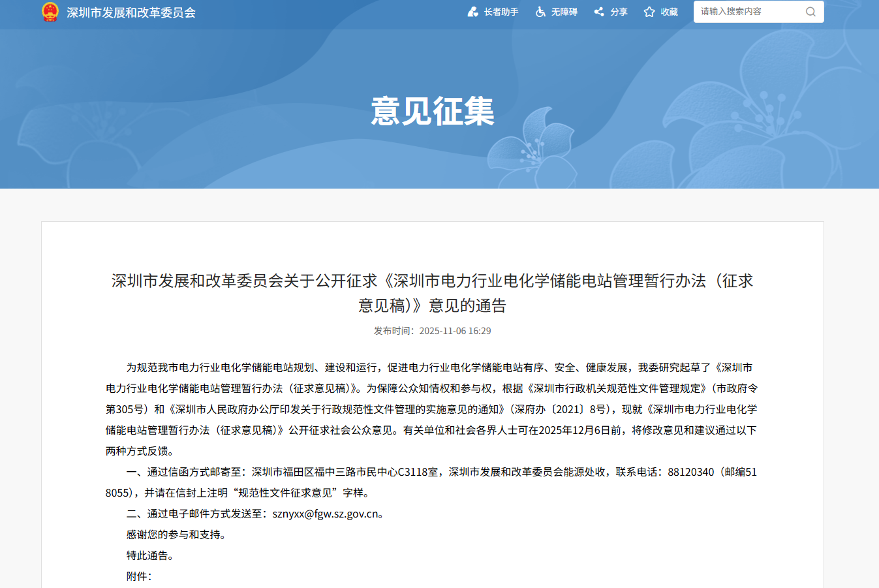Select the 收藏 text label
Image resolution: width=879 pixels, height=588 pixels.
click(669, 12)
